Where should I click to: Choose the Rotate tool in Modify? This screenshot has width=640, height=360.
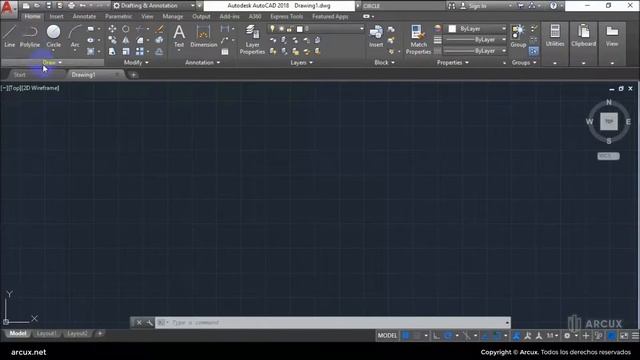126,29
